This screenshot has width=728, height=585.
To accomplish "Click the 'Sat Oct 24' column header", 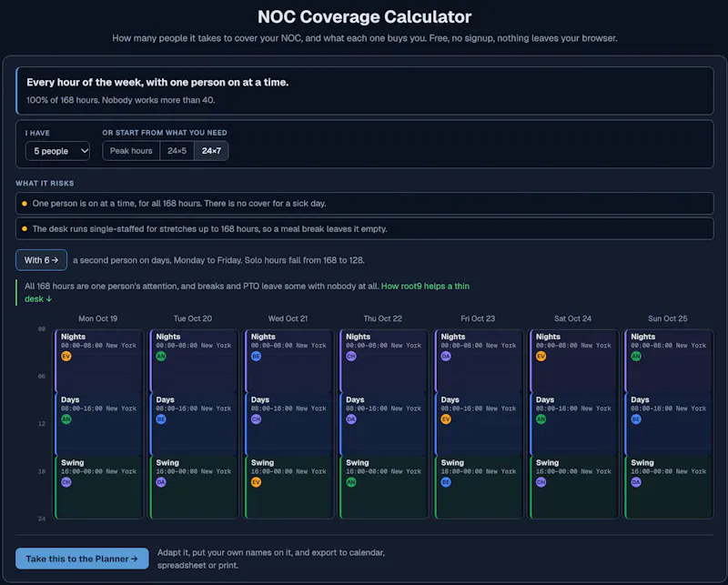I will pyautogui.click(x=572, y=318).
